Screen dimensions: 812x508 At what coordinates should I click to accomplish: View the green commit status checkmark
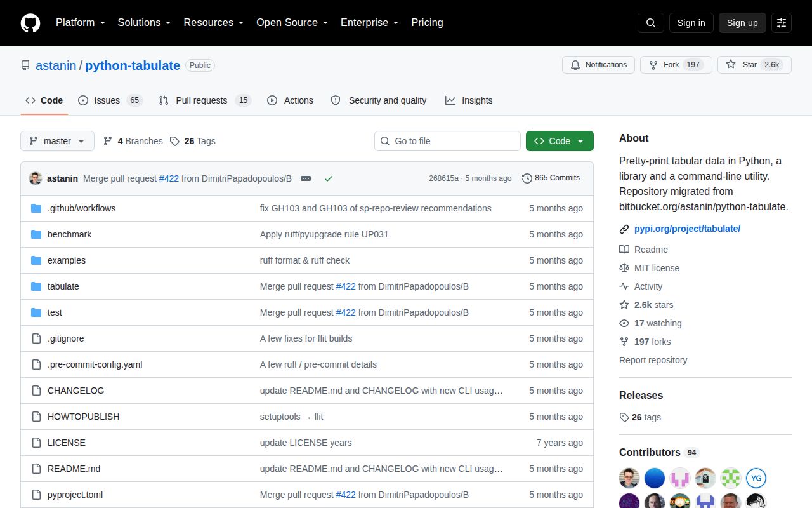pos(329,178)
